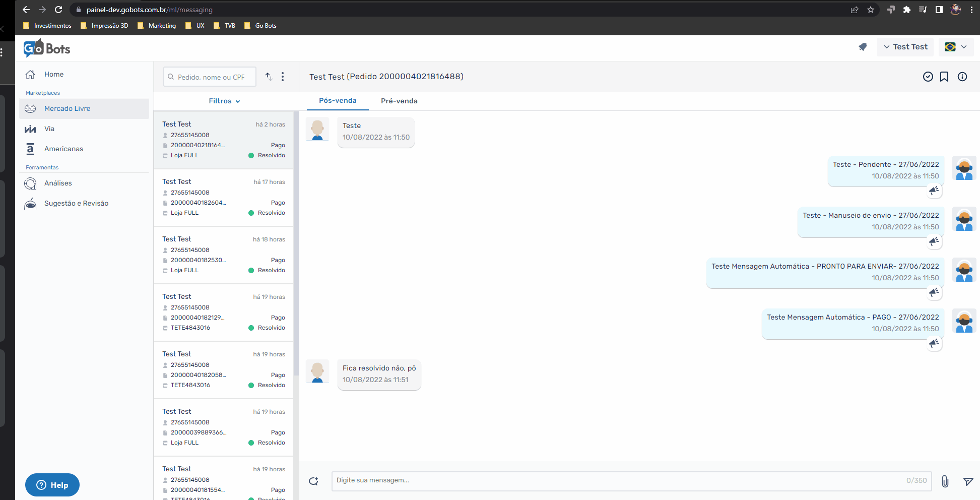Image resolution: width=980 pixels, height=500 pixels.
Task: Open conversation from há 18 horas
Action: click(224, 255)
